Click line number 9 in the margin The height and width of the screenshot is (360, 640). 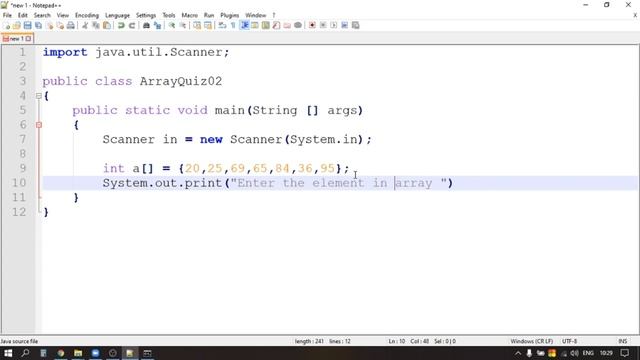[22, 168]
